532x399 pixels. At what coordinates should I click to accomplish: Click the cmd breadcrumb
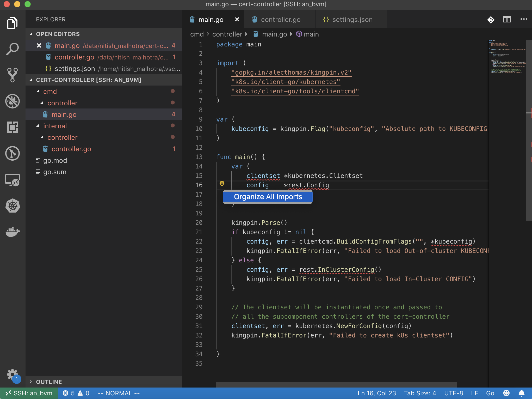[197, 34]
